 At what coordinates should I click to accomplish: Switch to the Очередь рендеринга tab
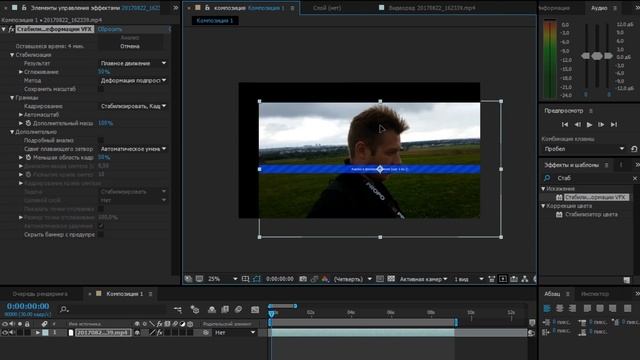(x=40, y=294)
